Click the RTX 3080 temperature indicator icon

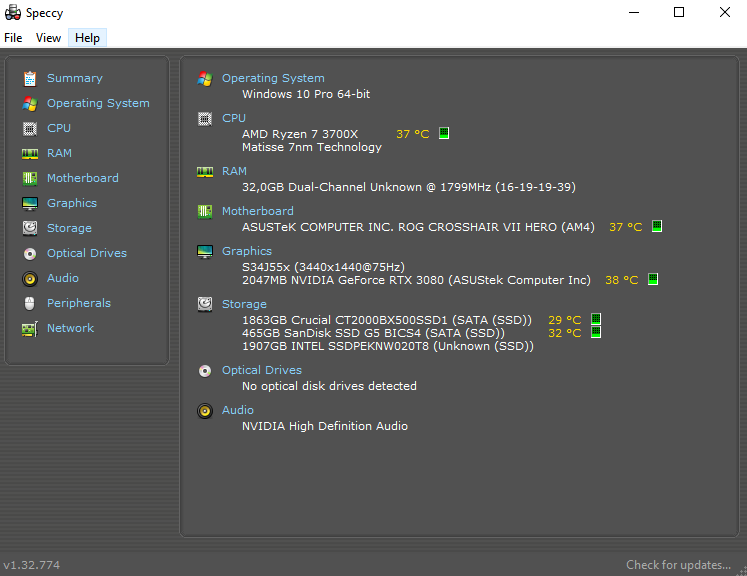653,279
